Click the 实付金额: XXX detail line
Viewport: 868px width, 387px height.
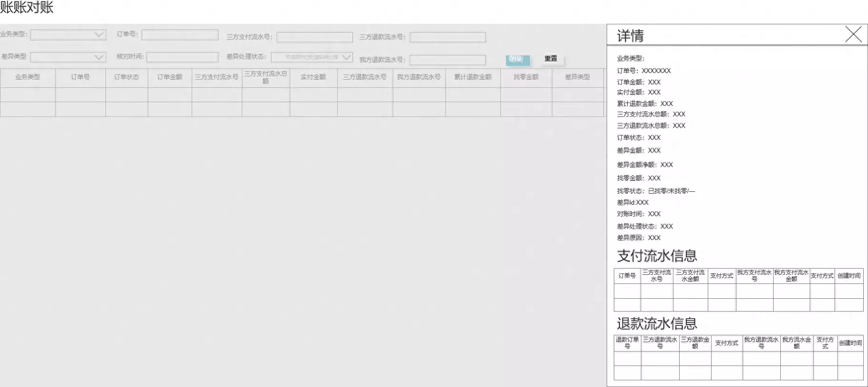(639, 92)
